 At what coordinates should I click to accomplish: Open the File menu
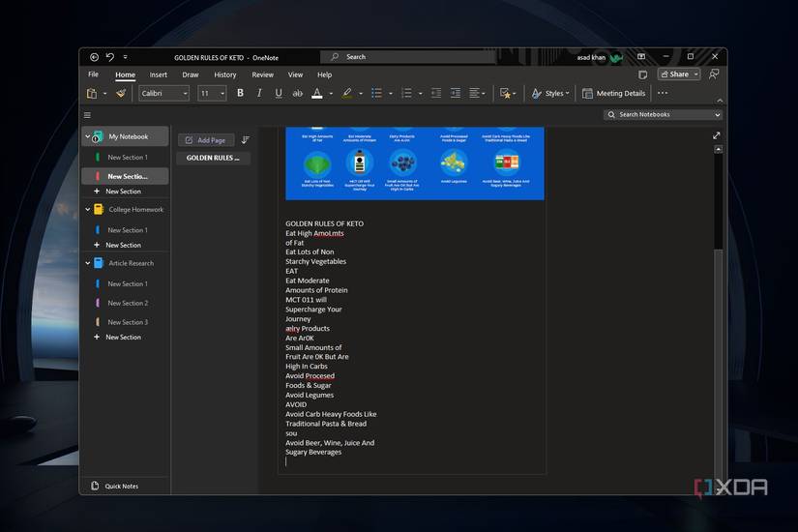coord(94,74)
